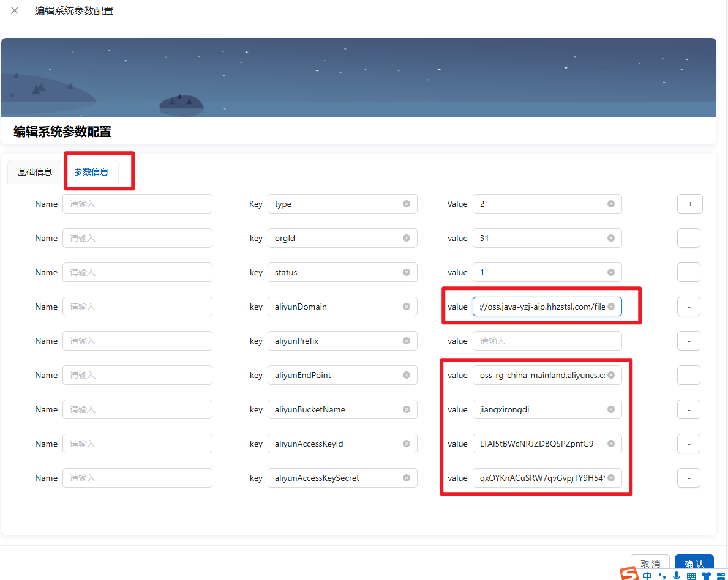Screen dimensions: 728x580
Task: Select the 参数信息 tab
Action: 91,172
